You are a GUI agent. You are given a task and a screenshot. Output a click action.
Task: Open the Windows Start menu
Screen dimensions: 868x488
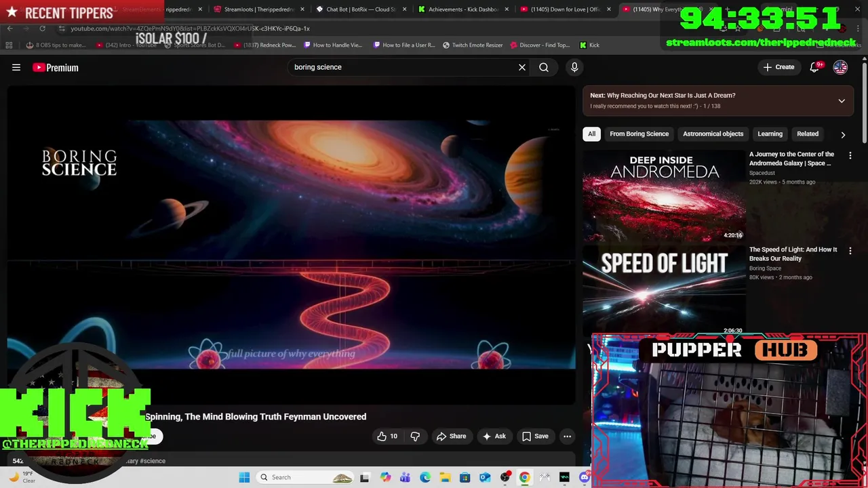pyautogui.click(x=244, y=477)
